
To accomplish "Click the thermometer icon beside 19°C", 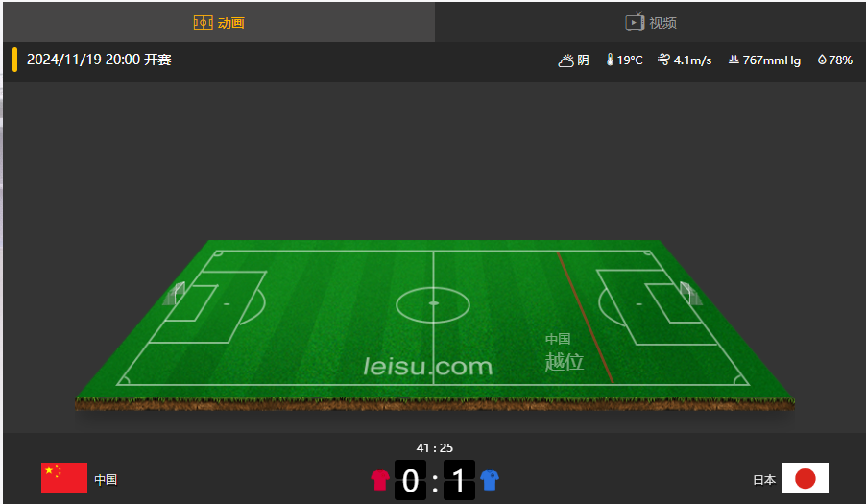I will click(x=610, y=60).
